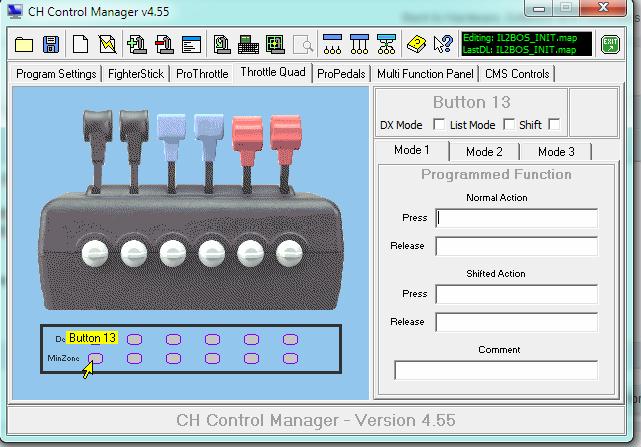
Task: Click the Comment input field
Action: pyautogui.click(x=496, y=370)
